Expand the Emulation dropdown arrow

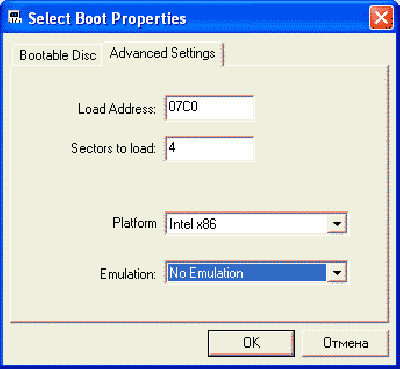click(x=337, y=273)
